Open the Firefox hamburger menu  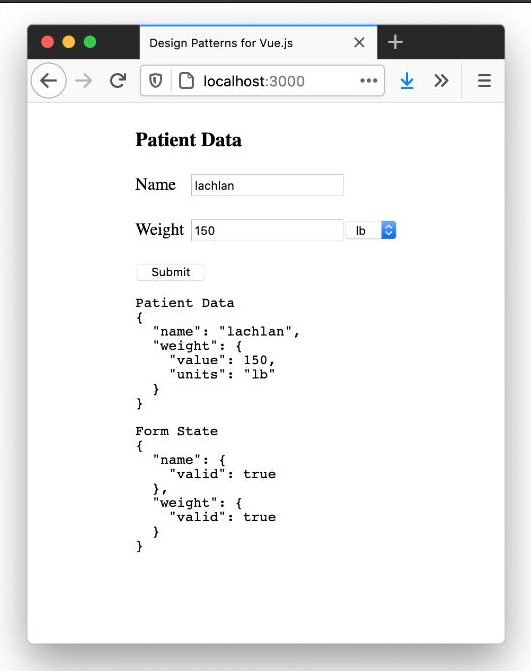484,80
